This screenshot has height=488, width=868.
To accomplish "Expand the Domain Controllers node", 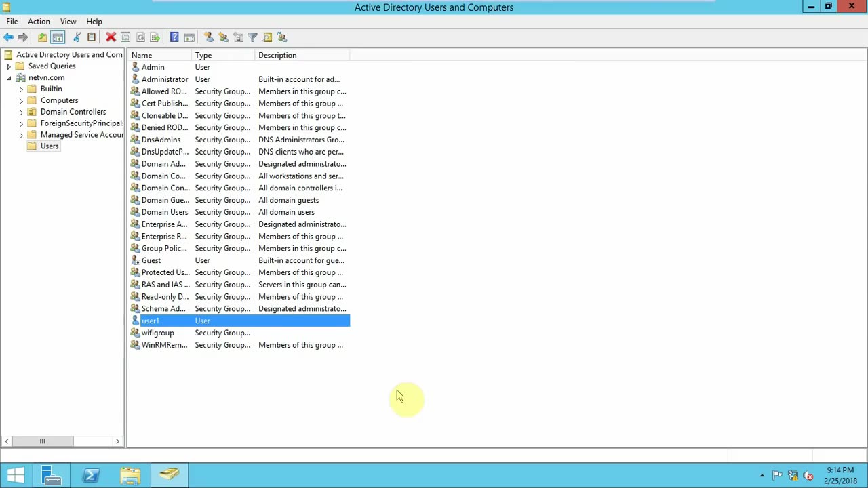I will click(x=21, y=113).
